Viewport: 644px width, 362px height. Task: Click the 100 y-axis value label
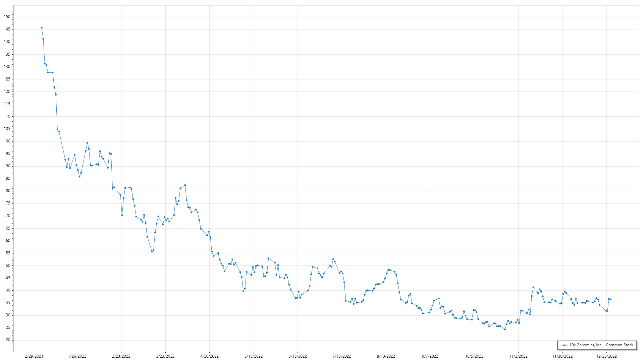[x=7, y=141]
